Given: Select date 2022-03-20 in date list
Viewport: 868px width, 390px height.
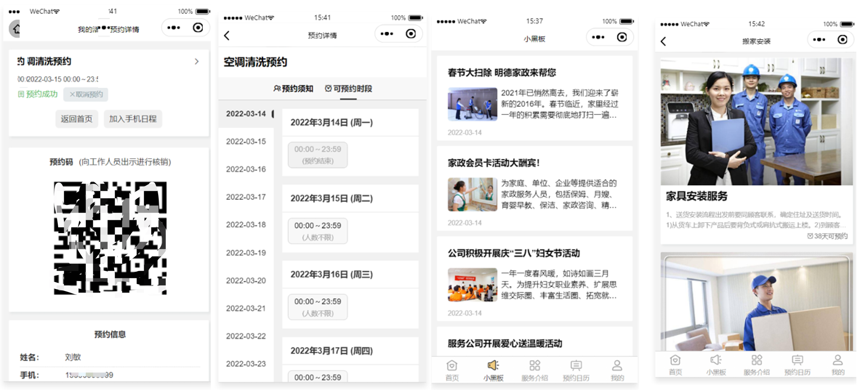Looking at the screenshot, I should pos(246,281).
